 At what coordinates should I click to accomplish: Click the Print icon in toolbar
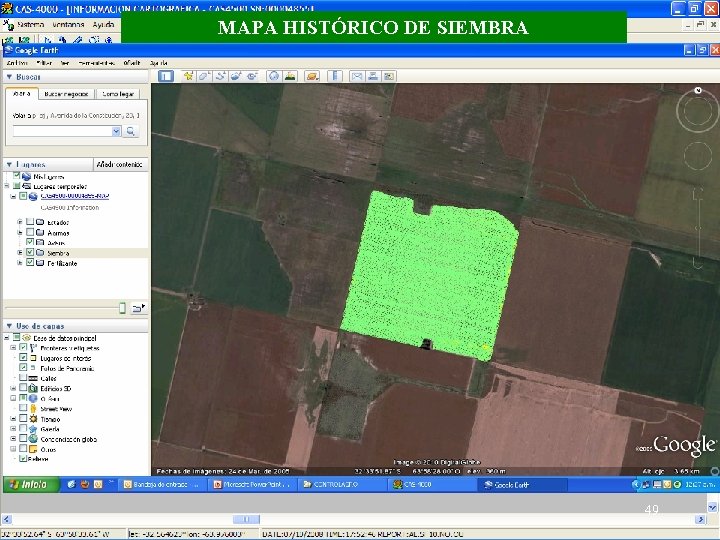[x=373, y=76]
